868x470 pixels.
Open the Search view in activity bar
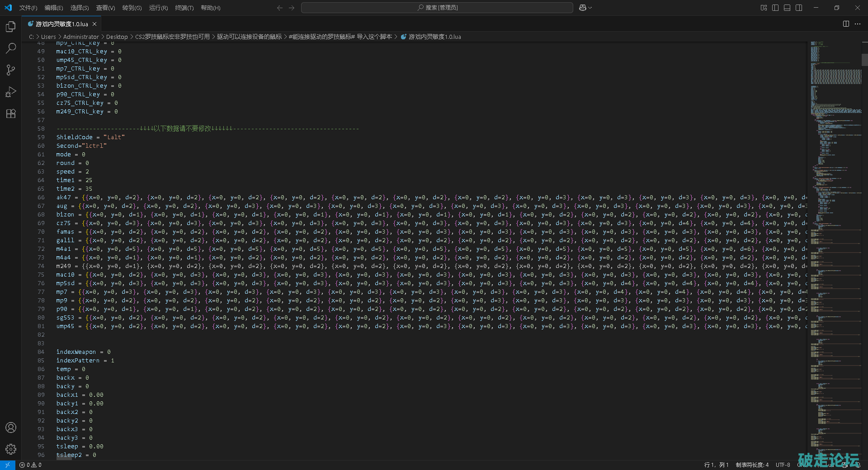[11, 48]
